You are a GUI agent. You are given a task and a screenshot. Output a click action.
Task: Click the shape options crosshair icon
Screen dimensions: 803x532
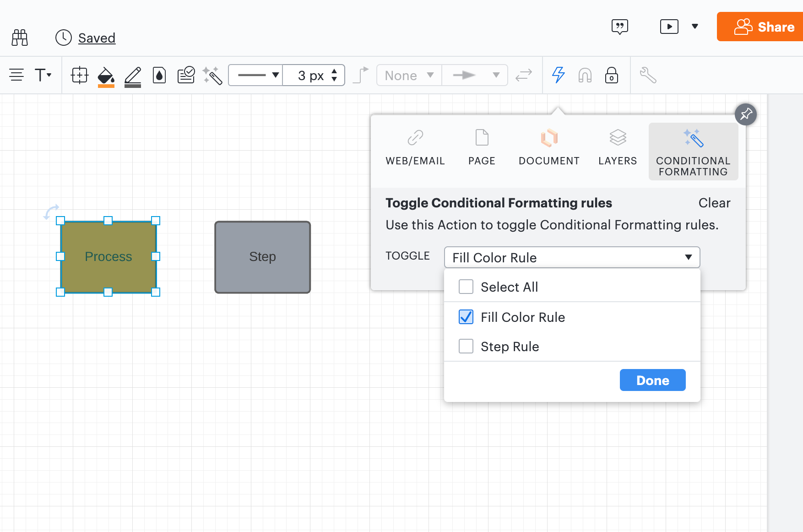80,75
